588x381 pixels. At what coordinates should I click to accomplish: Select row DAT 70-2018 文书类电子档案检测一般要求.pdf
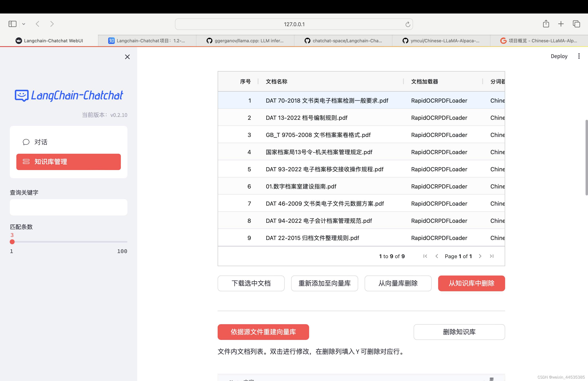coord(361,100)
